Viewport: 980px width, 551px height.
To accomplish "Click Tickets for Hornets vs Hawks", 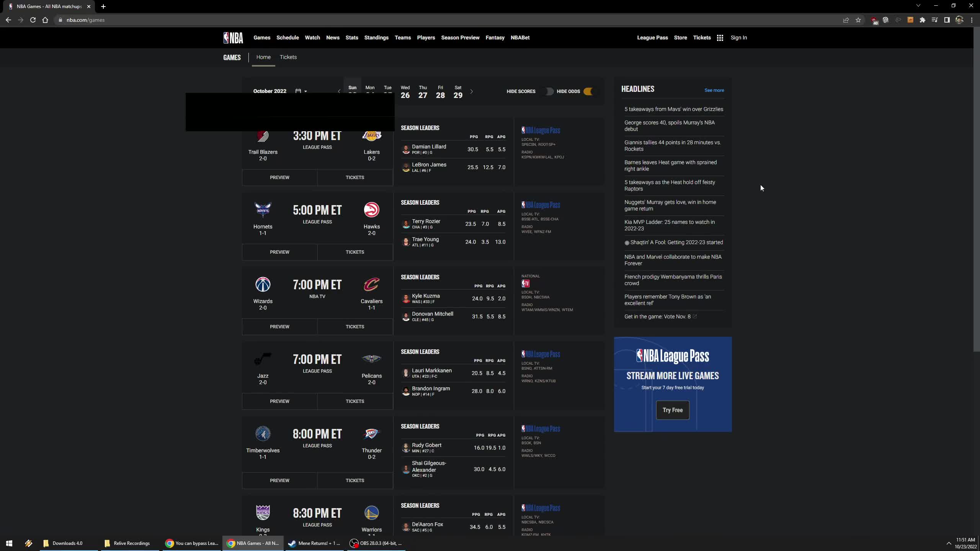I will coord(355,252).
